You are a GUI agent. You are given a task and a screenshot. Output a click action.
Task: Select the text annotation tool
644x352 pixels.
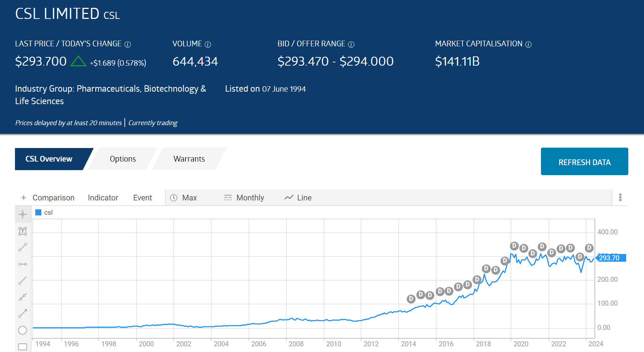[22, 231]
